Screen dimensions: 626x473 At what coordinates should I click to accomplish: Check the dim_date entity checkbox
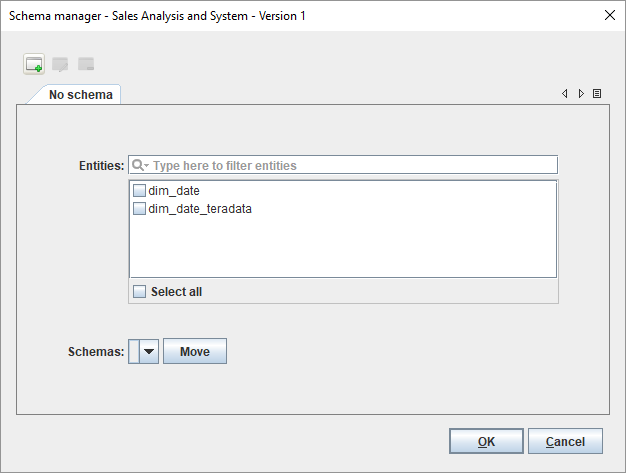[140, 190]
